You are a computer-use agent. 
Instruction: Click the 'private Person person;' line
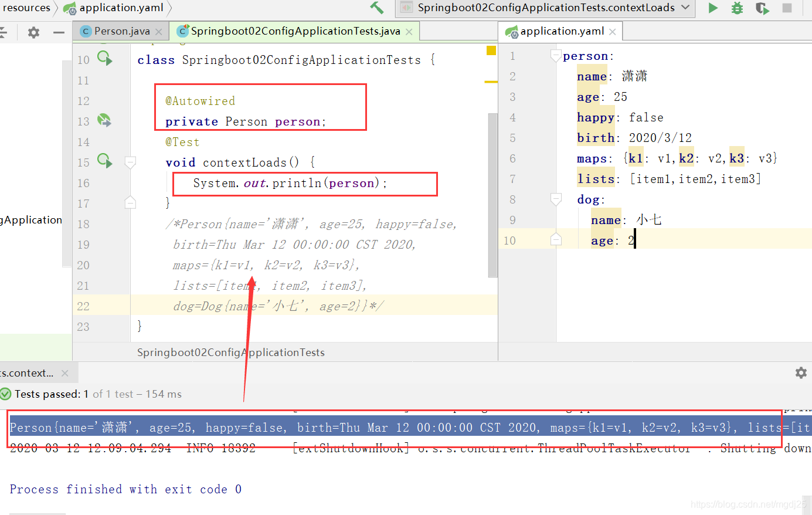246,121
